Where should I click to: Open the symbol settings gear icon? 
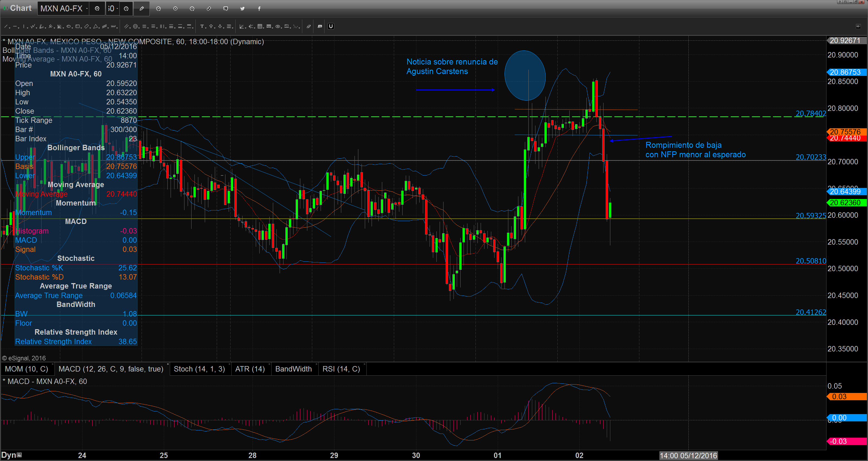coord(97,8)
